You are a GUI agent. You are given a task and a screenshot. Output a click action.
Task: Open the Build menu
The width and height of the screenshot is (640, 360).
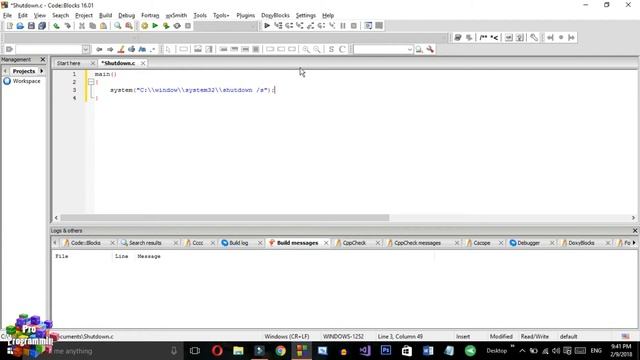(x=105, y=16)
